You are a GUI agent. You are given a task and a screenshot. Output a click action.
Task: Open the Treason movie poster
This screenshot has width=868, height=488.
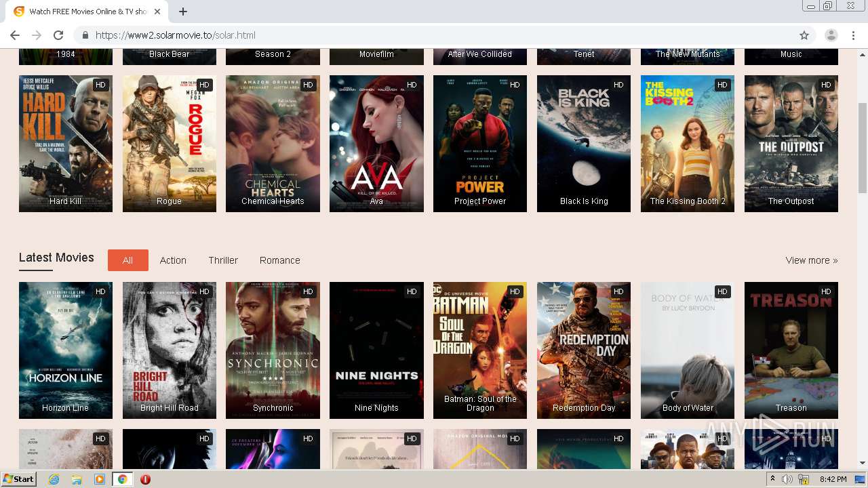[x=791, y=350]
